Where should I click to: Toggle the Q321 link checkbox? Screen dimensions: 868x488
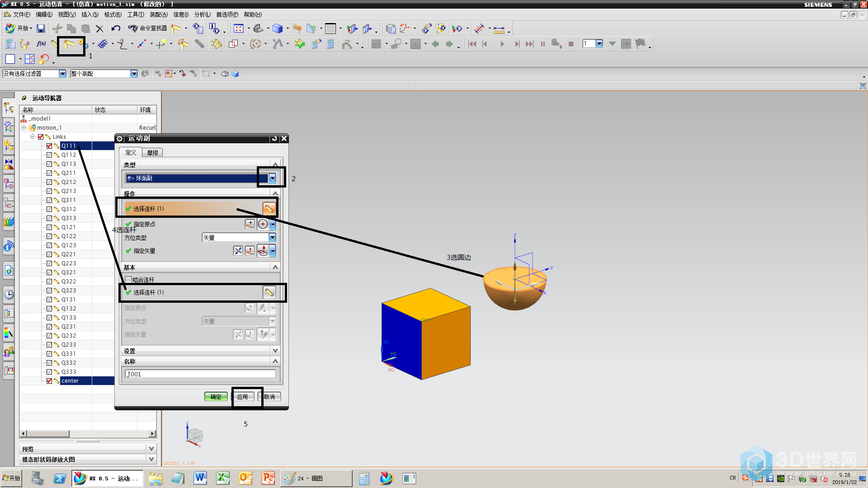click(49, 272)
